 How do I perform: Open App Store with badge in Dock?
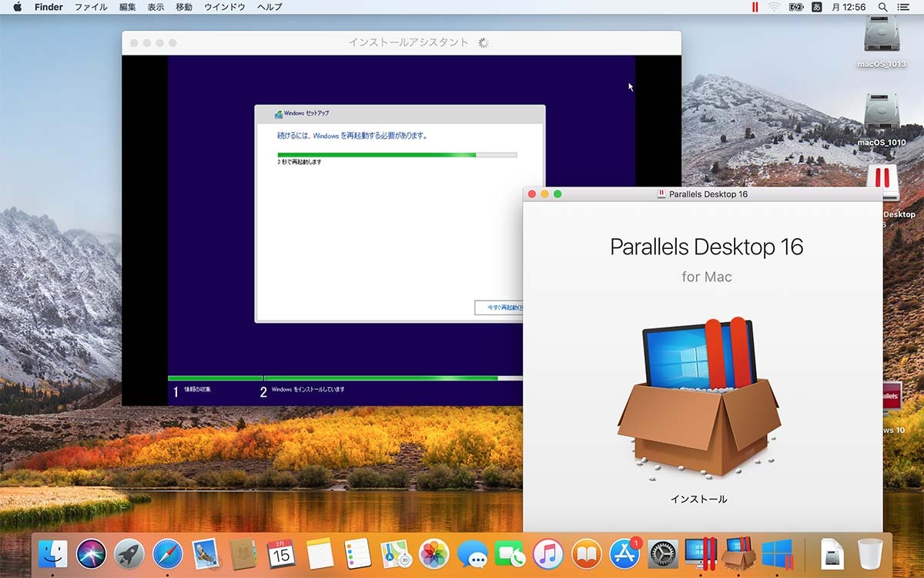(x=624, y=553)
